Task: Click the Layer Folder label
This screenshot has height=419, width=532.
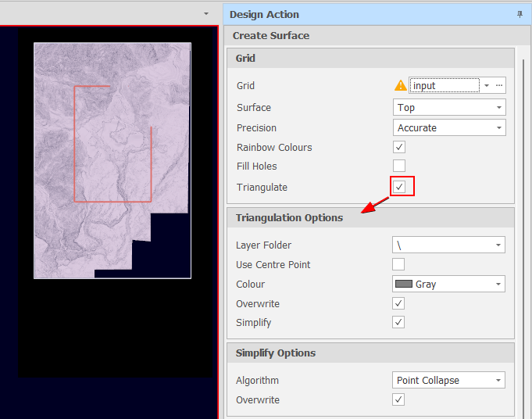Action: [263, 245]
